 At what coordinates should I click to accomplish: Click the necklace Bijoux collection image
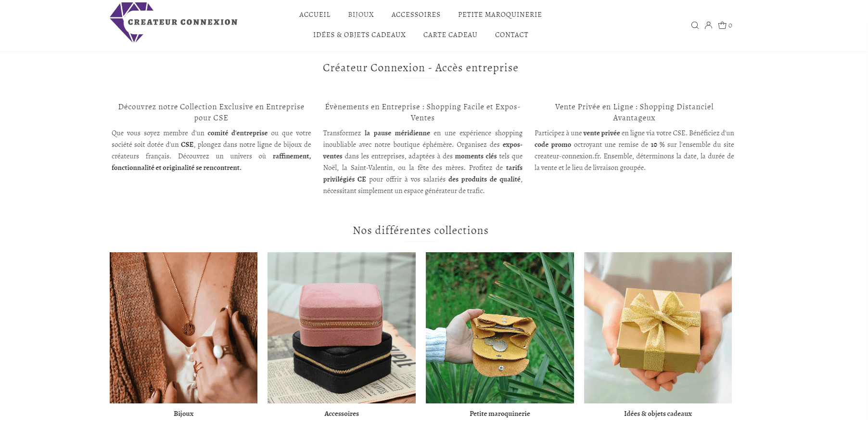(x=183, y=328)
